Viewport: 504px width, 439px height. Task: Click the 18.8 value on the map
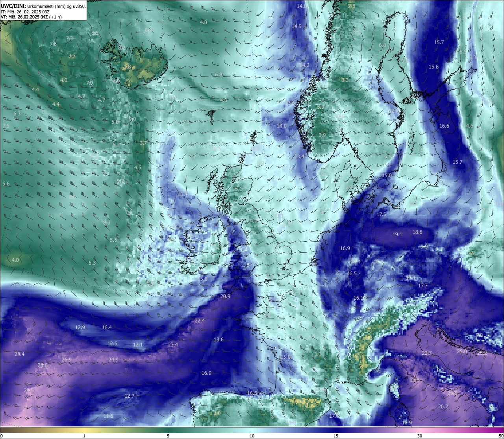pyautogui.click(x=417, y=232)
